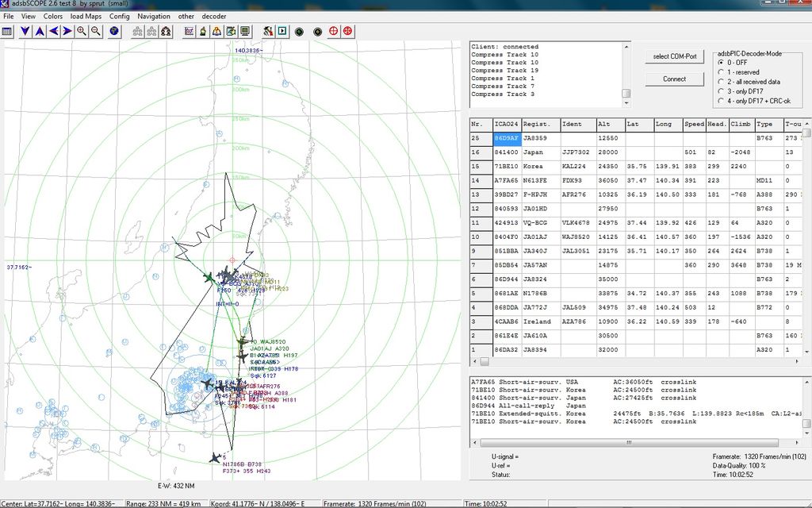812x508 pixels.
Task: Click the microscope toolbar icon
Action: click(203, 31)
